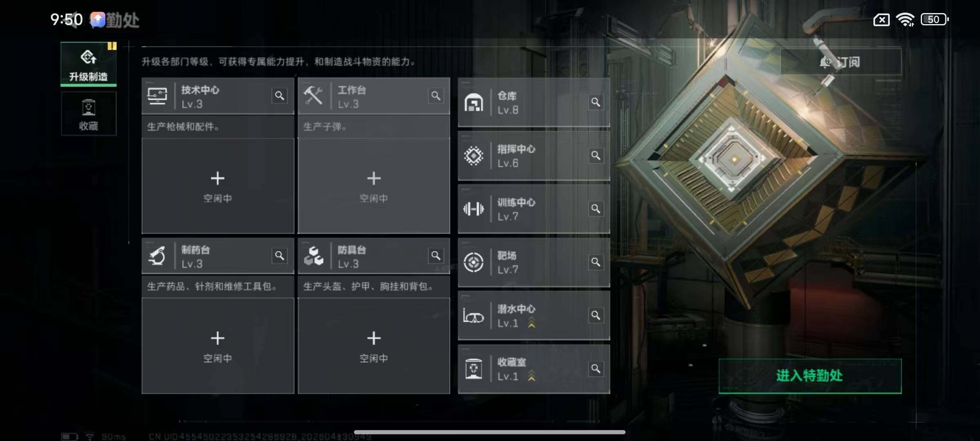The height and width of the screenshot is (441, 980).
Task: Click magnifier icon next to 指挥中心
Action: click(x=596, y=156)
